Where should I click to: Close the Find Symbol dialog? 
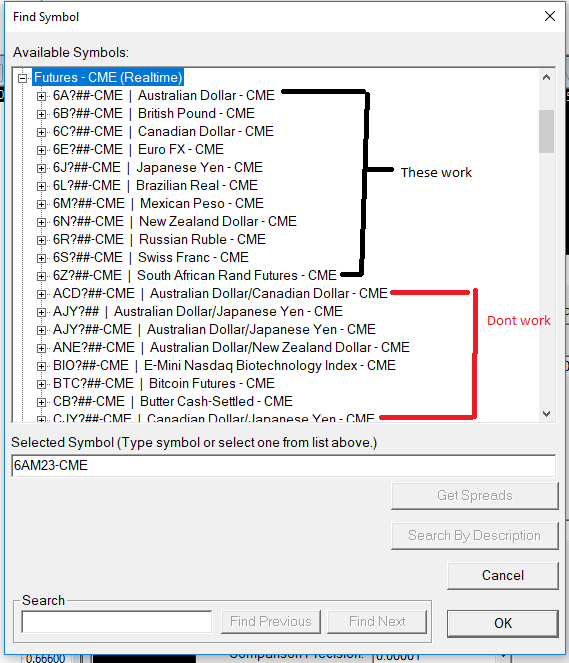[550, 16]
